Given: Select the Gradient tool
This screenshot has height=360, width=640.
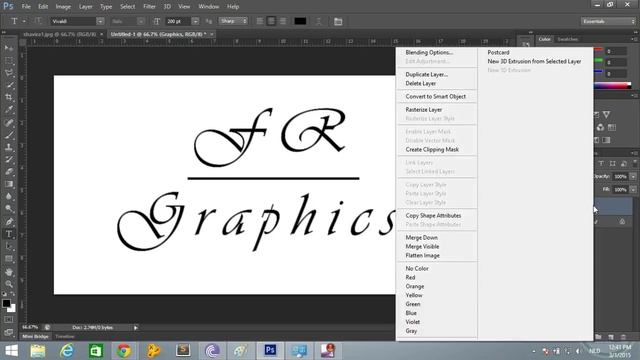Looking at the screenshot, I should coord(9,184).
